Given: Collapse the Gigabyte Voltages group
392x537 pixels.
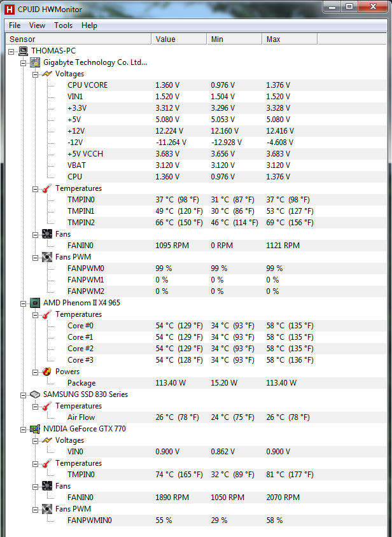Looking at the screenshot, I should pyautogui.click(x=35, y=74).
